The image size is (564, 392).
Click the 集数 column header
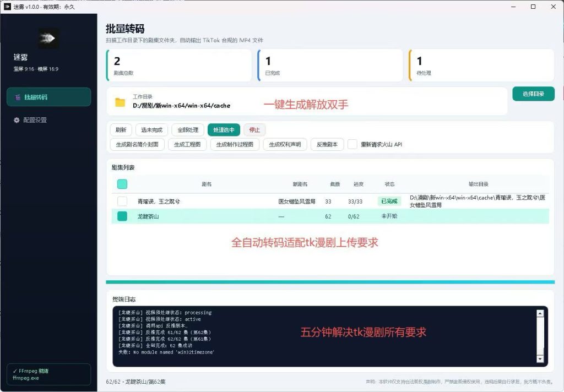click(335, 184)
